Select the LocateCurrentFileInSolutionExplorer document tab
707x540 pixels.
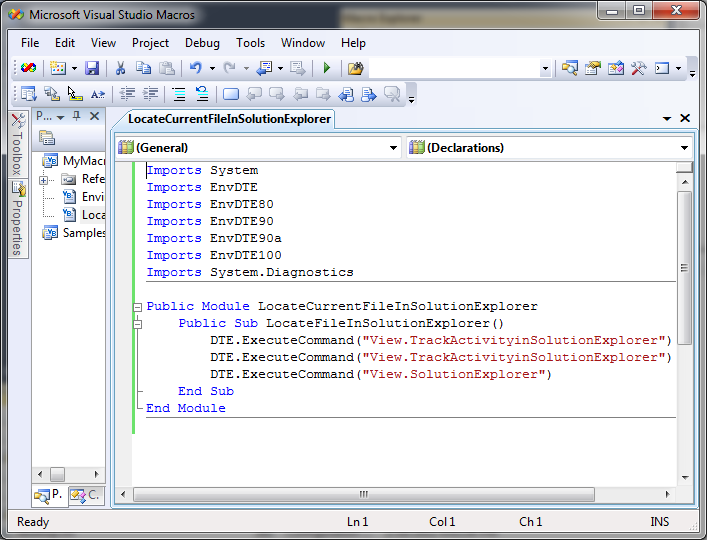229,119
